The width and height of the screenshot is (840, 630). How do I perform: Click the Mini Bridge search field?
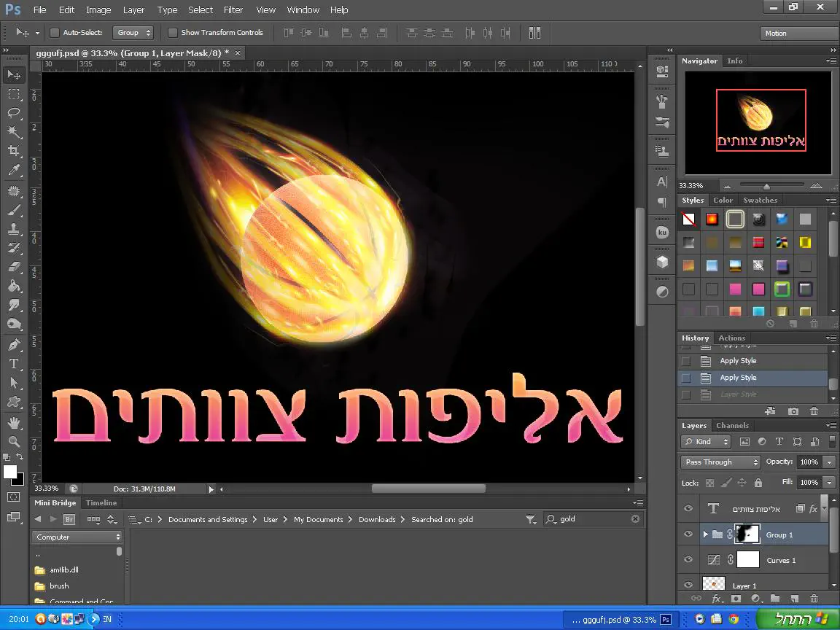pyautogui.click(x=594, y=519)
